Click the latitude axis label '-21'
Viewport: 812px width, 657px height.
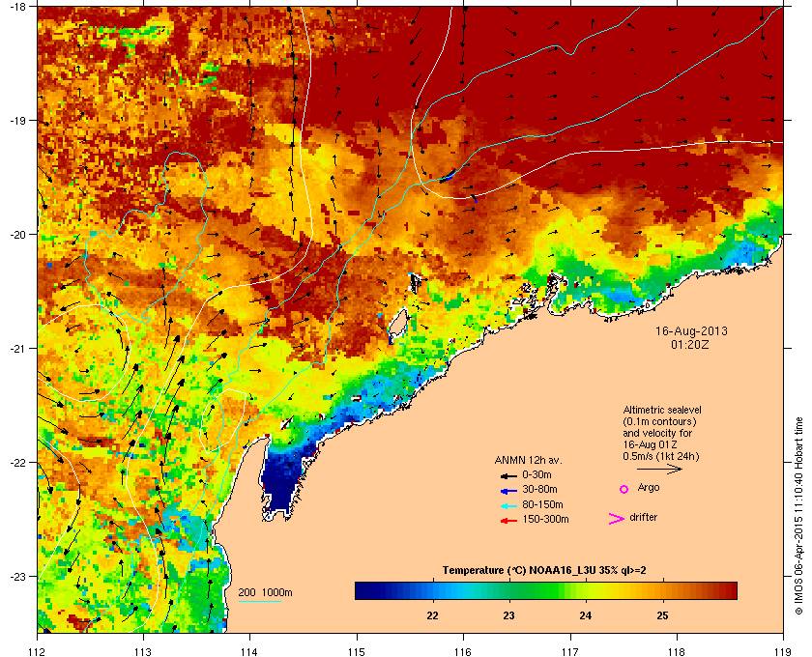17,348
